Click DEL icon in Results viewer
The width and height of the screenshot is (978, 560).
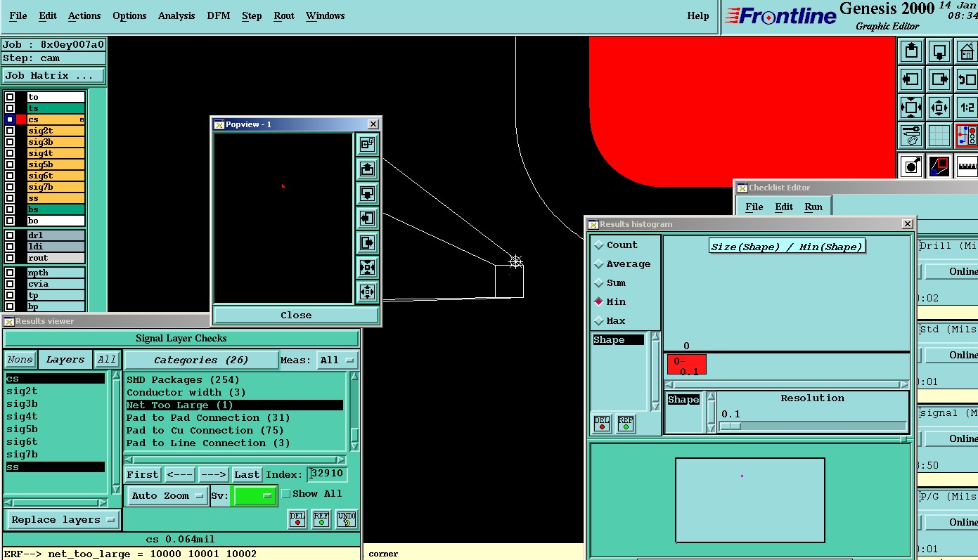(x=297, y=519)
